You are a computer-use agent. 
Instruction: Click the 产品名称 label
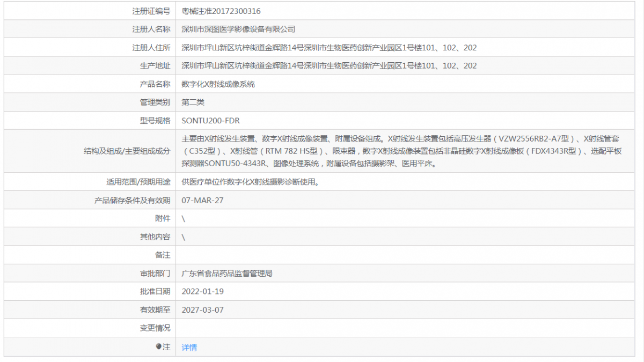(x=155, y=84)
